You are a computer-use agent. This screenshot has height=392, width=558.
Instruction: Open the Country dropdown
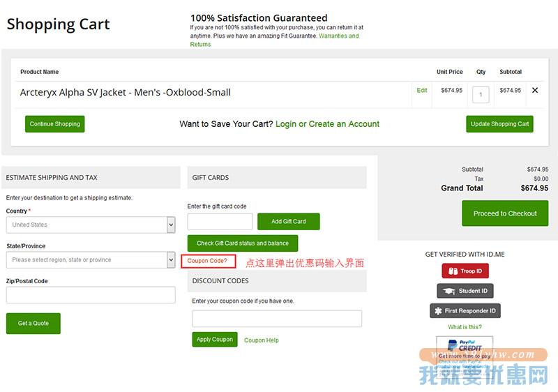(91, 225)
